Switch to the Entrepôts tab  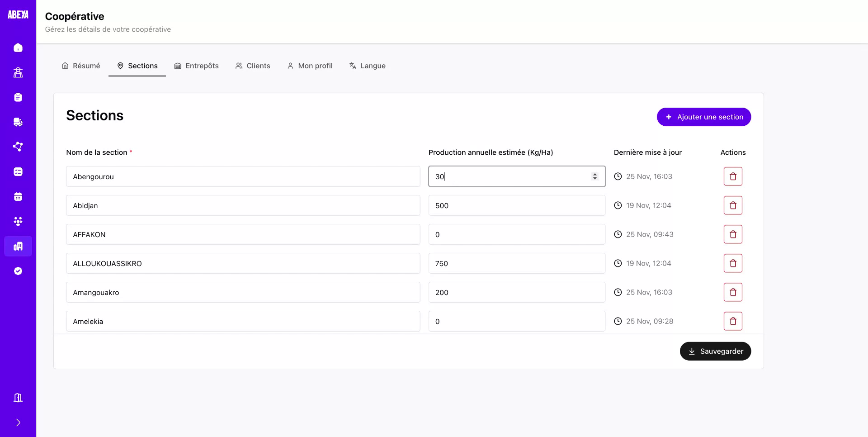[202, 66]
